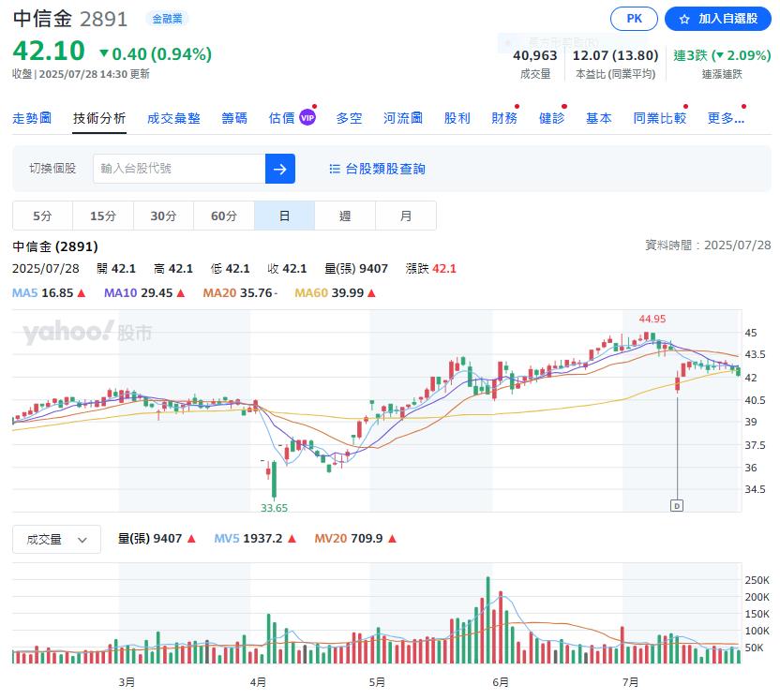
Task: Click the 40,963 成交量 value
Action: (x=535, y=55)
